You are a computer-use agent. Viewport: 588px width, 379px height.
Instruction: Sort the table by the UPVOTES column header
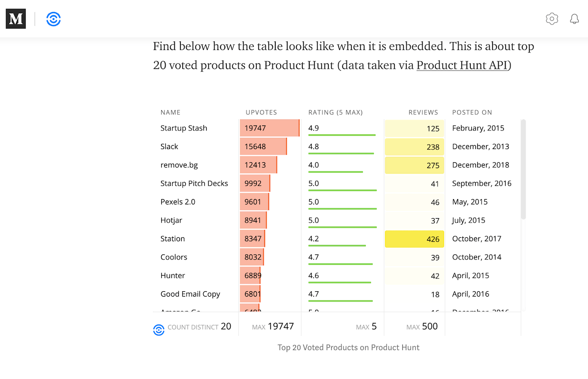261,112
